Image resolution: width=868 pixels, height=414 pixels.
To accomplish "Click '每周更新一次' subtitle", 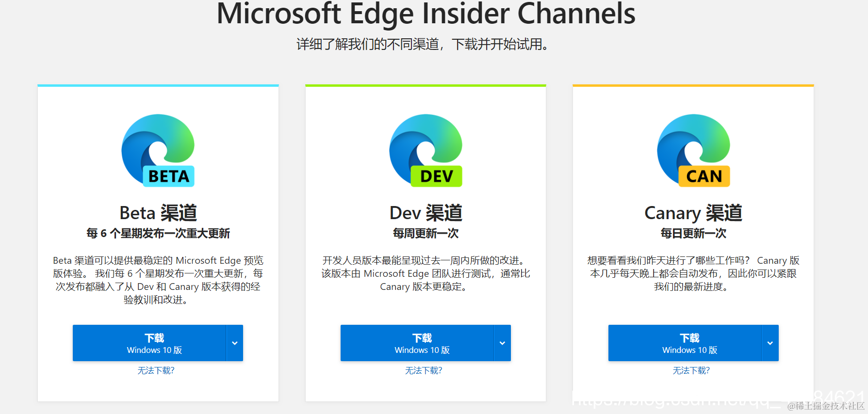I will coord(426,233).
